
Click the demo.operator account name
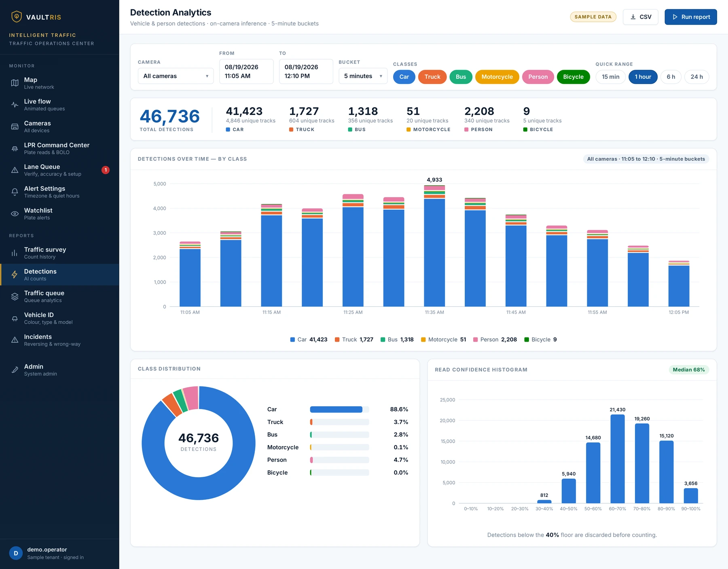47,550
